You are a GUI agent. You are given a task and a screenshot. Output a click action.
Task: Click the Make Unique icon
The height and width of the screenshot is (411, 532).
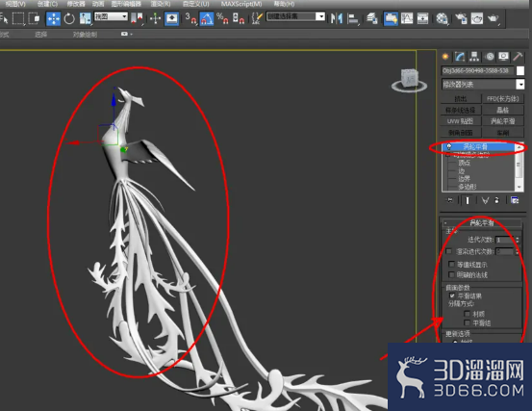[486, 200]
